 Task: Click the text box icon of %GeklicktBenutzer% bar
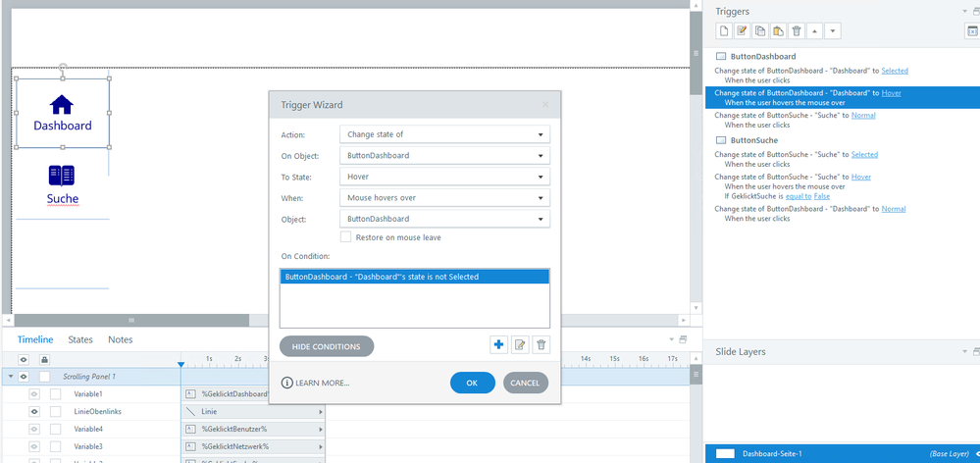tap(190, 430)
